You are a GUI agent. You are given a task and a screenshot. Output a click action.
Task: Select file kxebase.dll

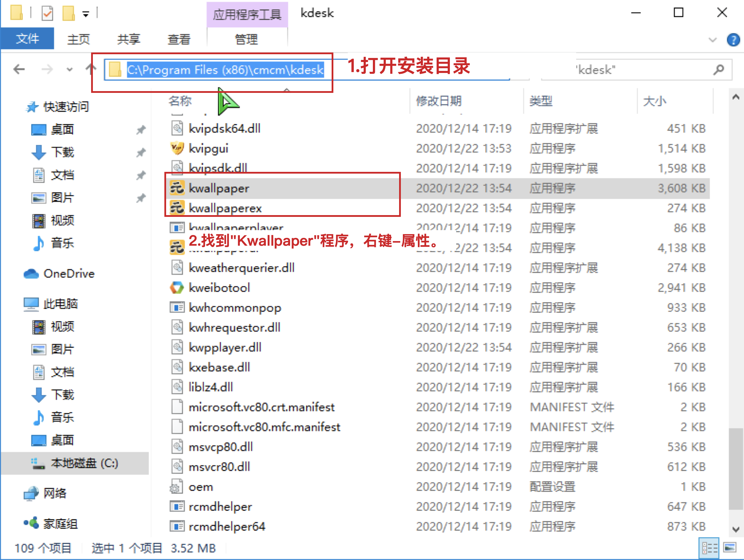pyautogui.click(x=219, y=367)
